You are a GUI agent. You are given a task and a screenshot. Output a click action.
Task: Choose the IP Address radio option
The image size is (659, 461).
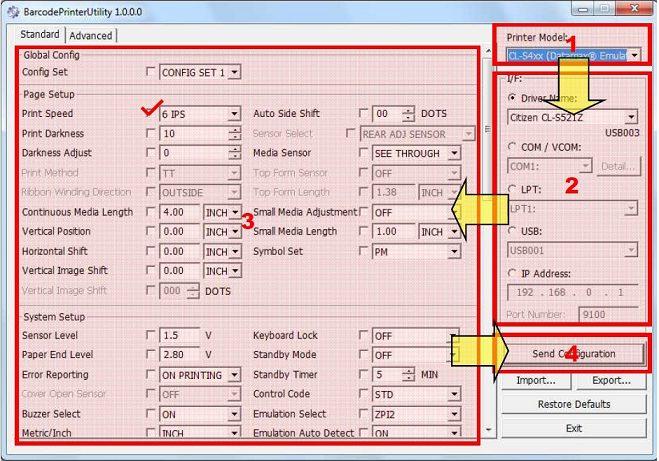tap(513, 273)
